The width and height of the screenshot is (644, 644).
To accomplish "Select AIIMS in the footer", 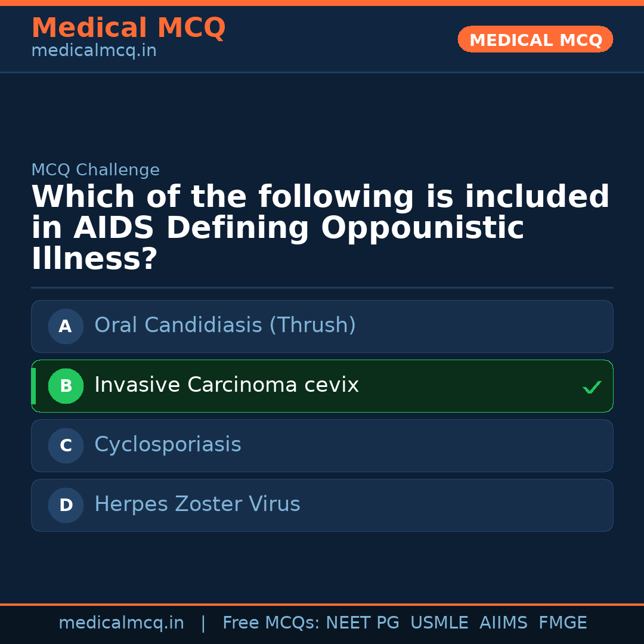I will pyautogui.click(x=503, y=623).
